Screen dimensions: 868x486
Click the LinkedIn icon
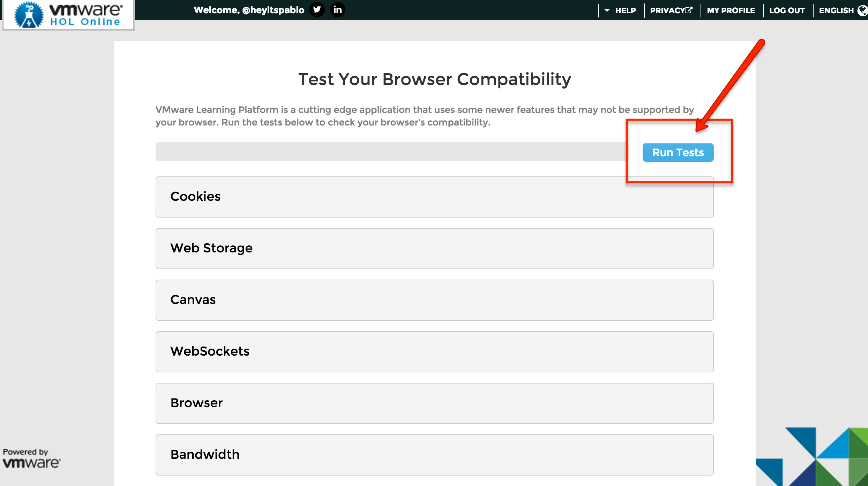(x=337, y=9)
